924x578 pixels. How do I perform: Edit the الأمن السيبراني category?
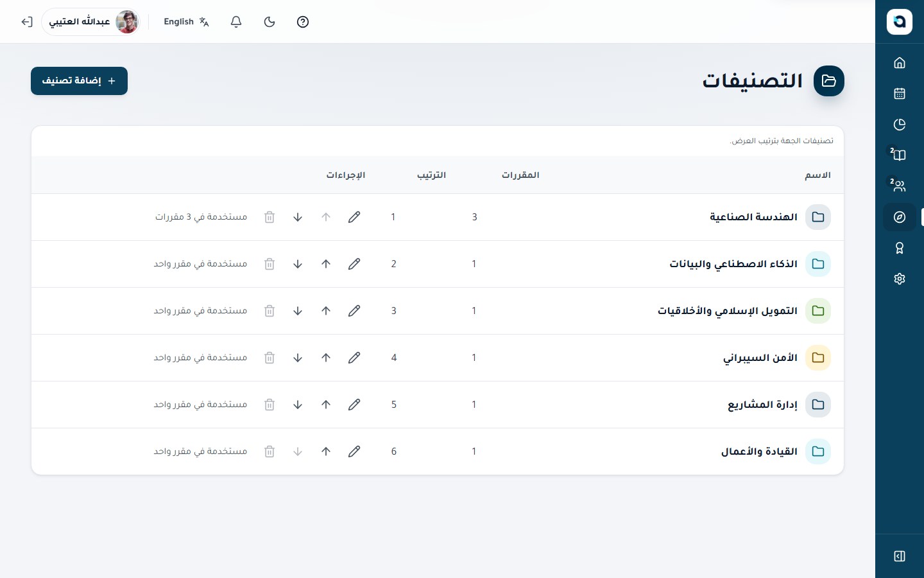pos(354,358)
